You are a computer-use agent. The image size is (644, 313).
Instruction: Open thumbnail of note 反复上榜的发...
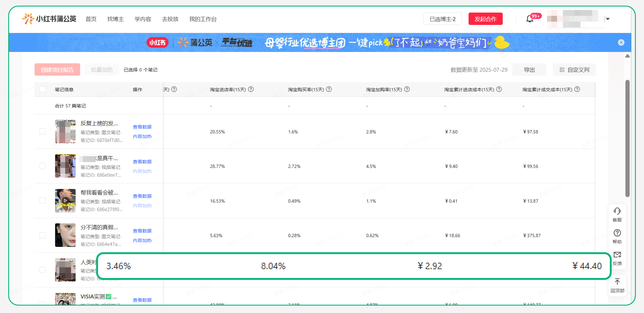point(65,132)
